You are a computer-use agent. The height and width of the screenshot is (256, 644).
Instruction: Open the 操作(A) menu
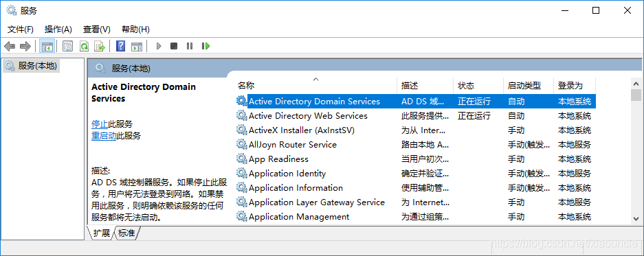pyautogui.click(x=58, y=30)
